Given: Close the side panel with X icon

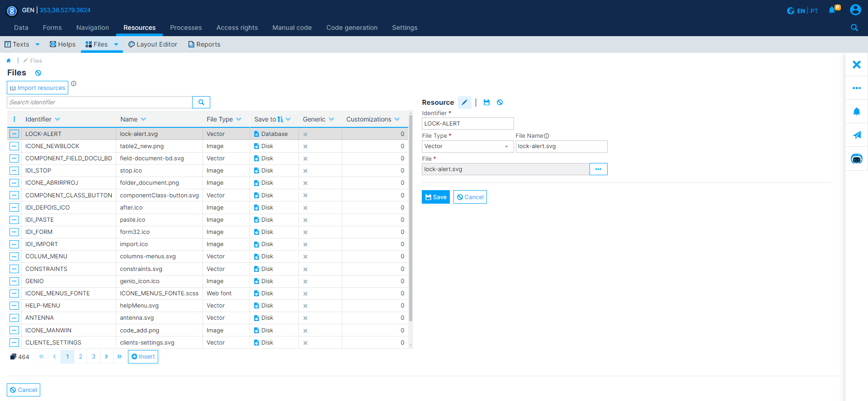Looking at the screenshot, I should point(857,65).
